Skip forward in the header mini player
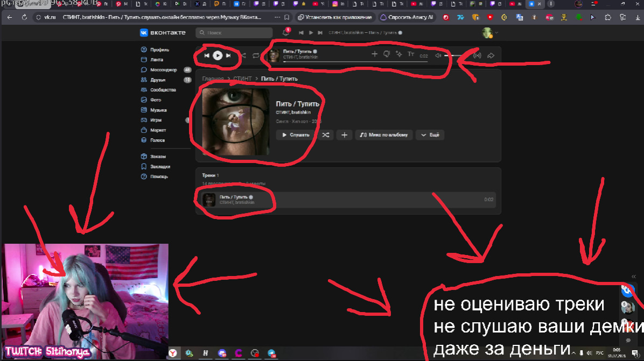Viewport: 644px width, 361px height. [320, 32]
